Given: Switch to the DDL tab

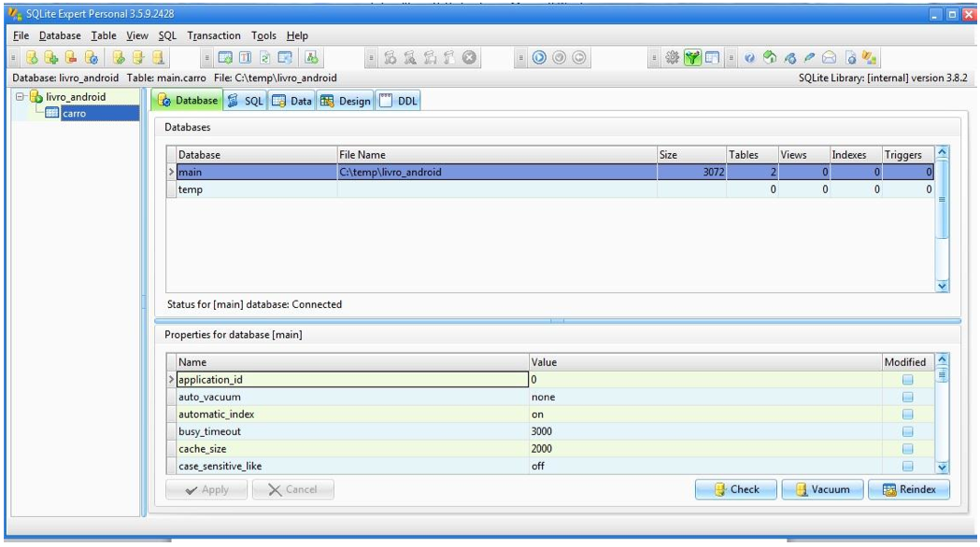Looking at the screenshot, I should coord(398,101).
